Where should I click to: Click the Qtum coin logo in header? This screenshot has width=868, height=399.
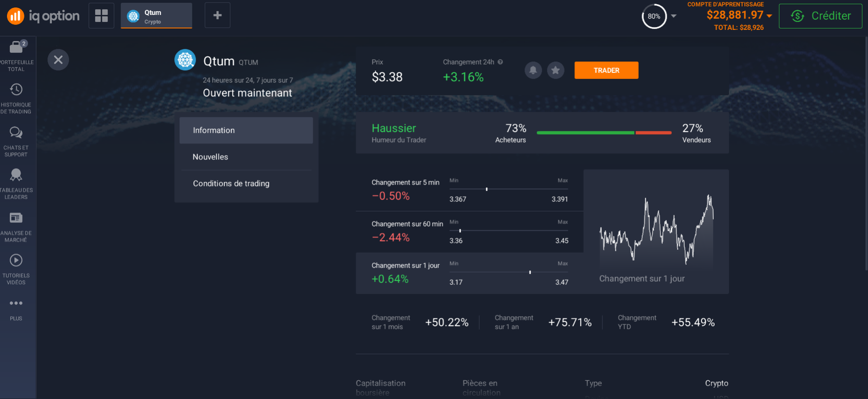(x=185, y=60)
